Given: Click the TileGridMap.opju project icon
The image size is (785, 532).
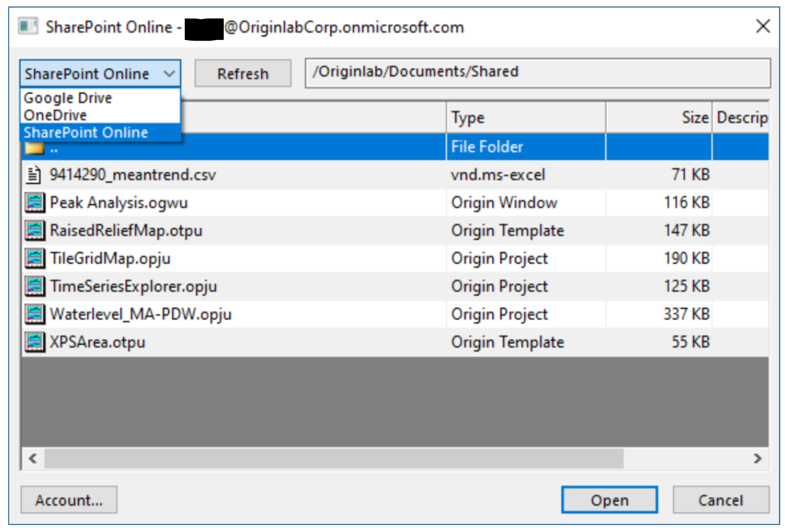Looking at the screenshot, I should [34, 259].
